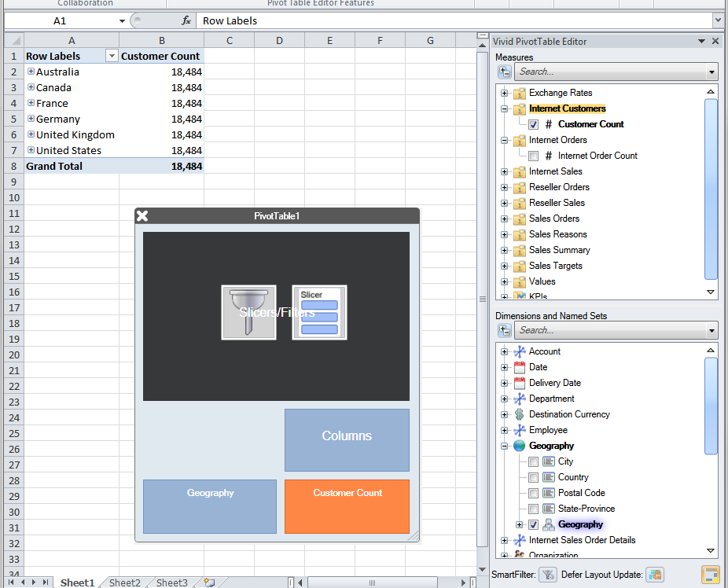728x588 pixels.
Task: Click the insert function fx icon
Action: (x=186, y=21)
